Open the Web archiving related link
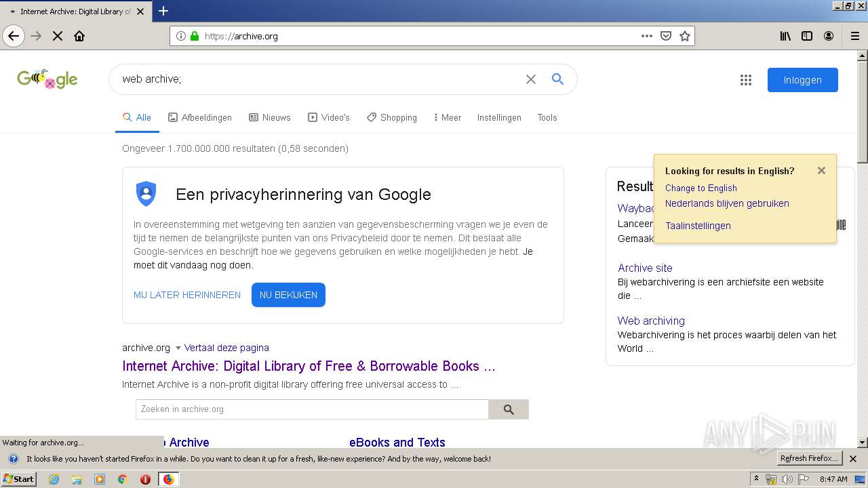This screenshot has height=488, width=868. [x=651, y=321]
